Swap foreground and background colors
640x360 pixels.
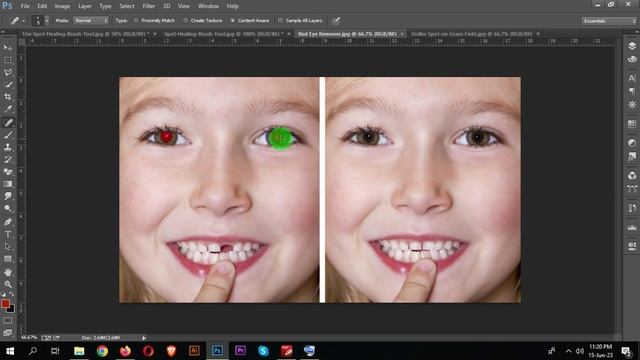click(12, 294)
